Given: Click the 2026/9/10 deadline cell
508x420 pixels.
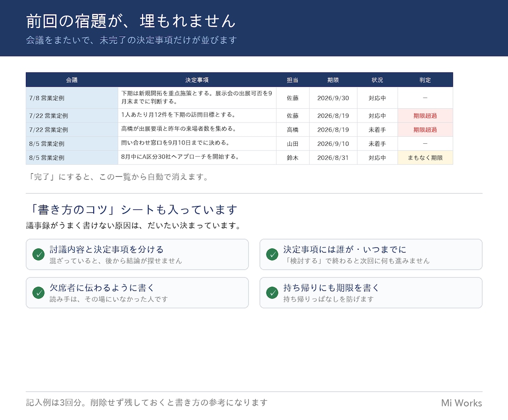Looking at the screenshot, I should pyautogui.click(x=333, y=143).
